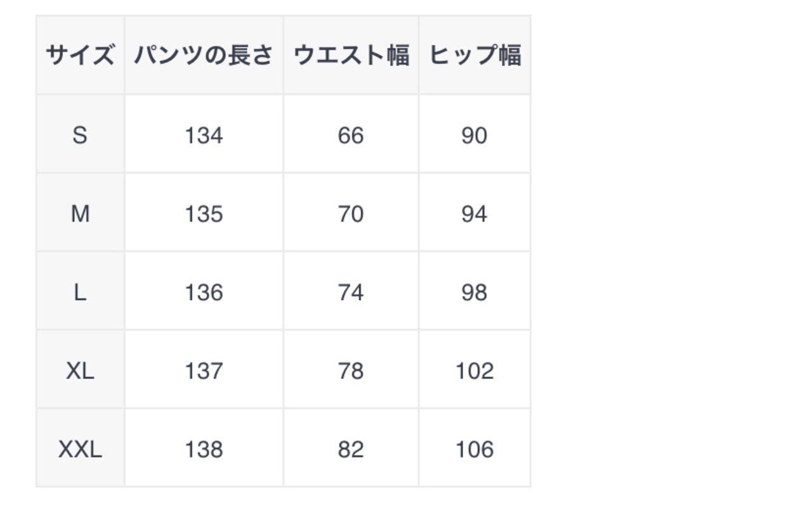Click waist width value 82

tap(351, 449)
